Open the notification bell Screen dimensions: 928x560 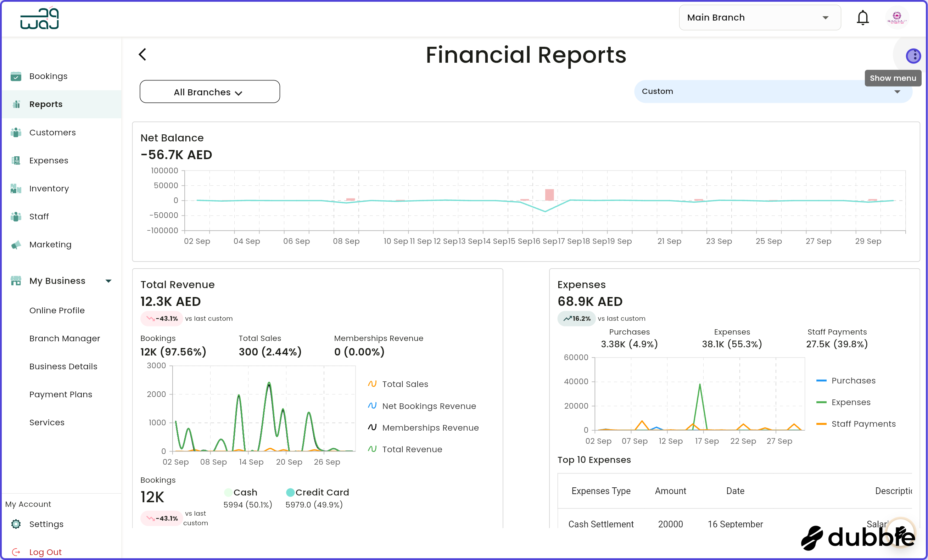tap(862, 17)
